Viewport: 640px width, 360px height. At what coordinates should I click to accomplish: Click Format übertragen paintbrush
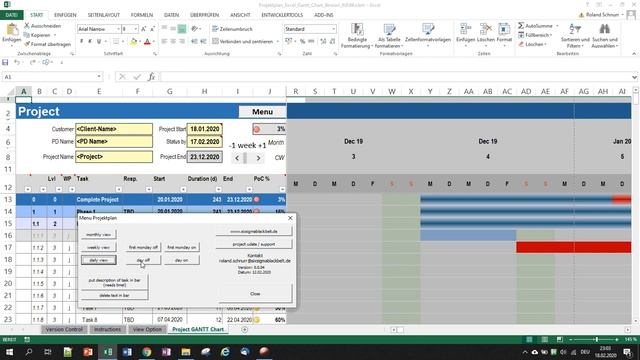coord(27,44)
